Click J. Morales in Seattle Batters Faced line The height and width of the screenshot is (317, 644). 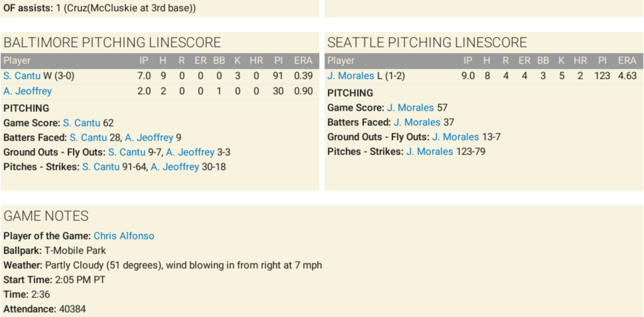tap(417, 122)
